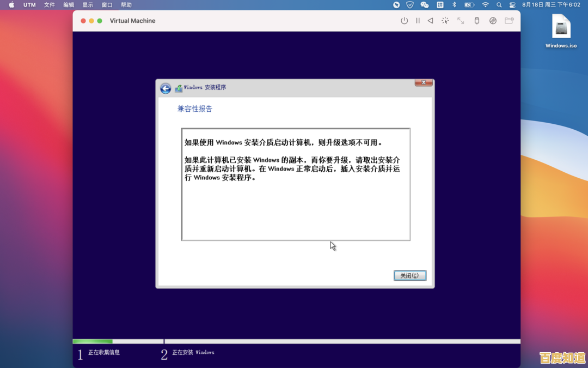Click the 关闭(C) button

409,275
